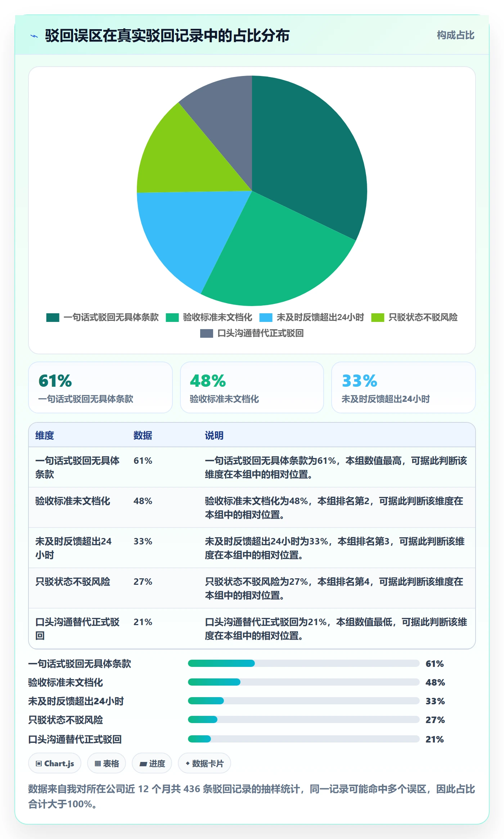
Task: Click the 61% progress bar
Action: click(x=304, y=663)
